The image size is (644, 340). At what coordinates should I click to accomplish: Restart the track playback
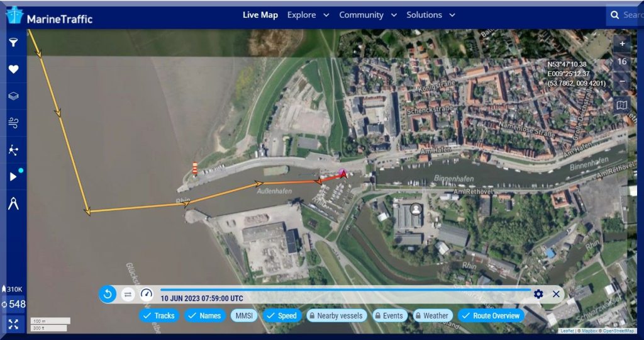[108, 294]
